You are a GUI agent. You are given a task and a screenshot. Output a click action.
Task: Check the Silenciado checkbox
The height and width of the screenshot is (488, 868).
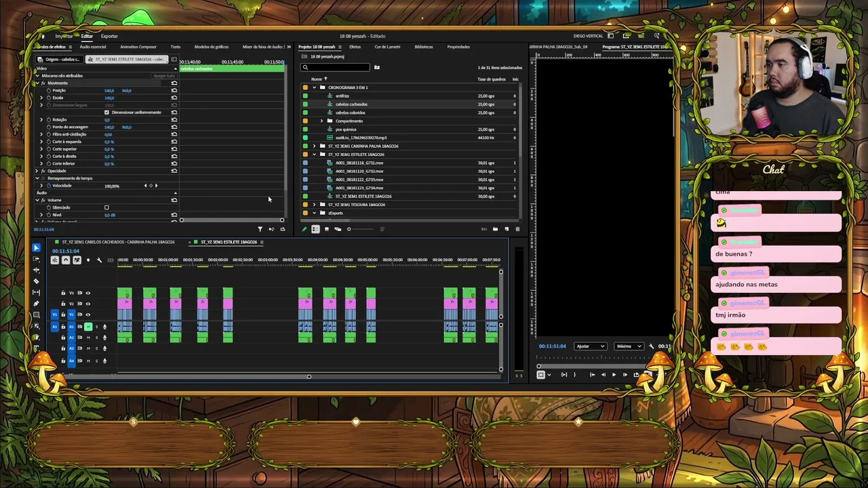click(106, 207)
